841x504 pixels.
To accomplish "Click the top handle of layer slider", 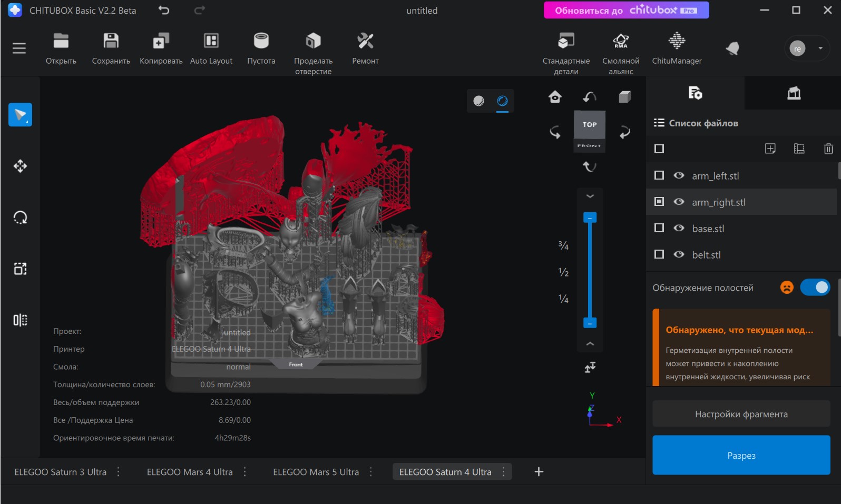I will [x=590, y=218].
